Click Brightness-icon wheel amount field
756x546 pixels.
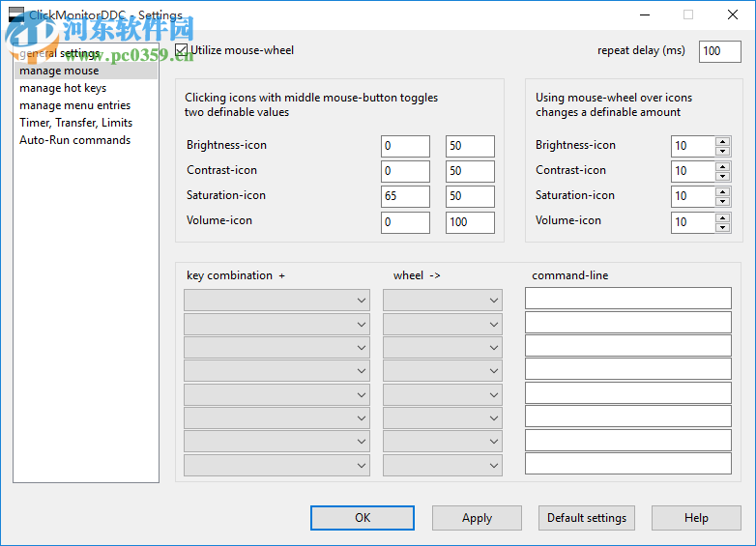pos(693,146)
